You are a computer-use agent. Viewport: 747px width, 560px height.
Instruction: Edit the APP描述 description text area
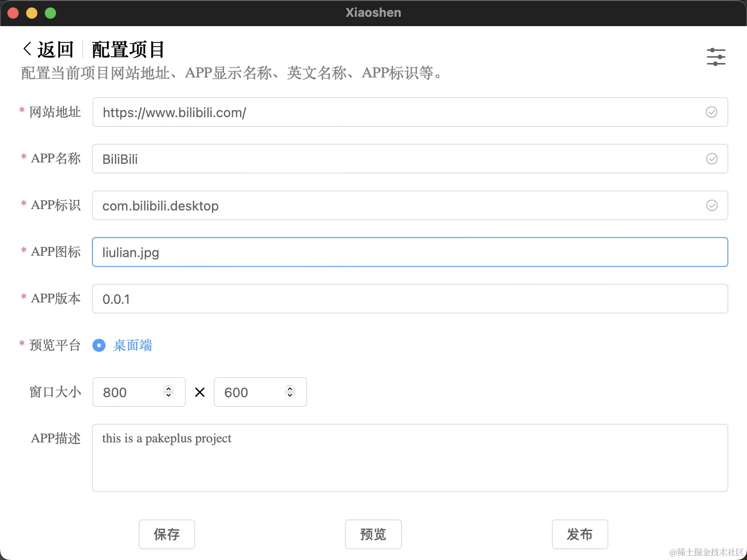(x=410, y=458)
